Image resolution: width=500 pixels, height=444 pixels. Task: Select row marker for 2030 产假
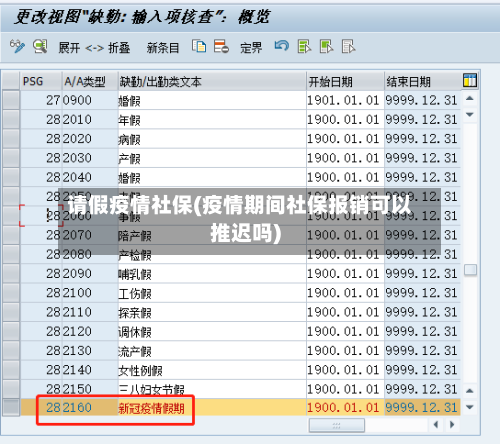pos(11,158)
